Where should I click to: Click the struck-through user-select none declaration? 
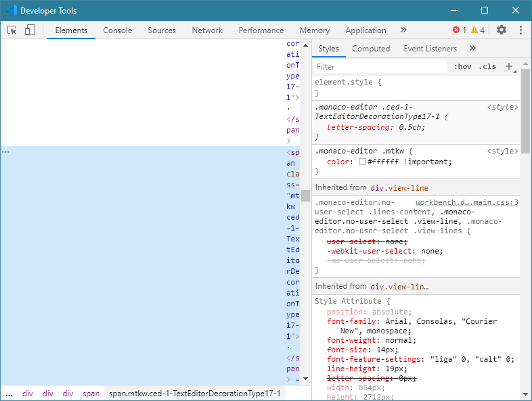click(367, 241)
